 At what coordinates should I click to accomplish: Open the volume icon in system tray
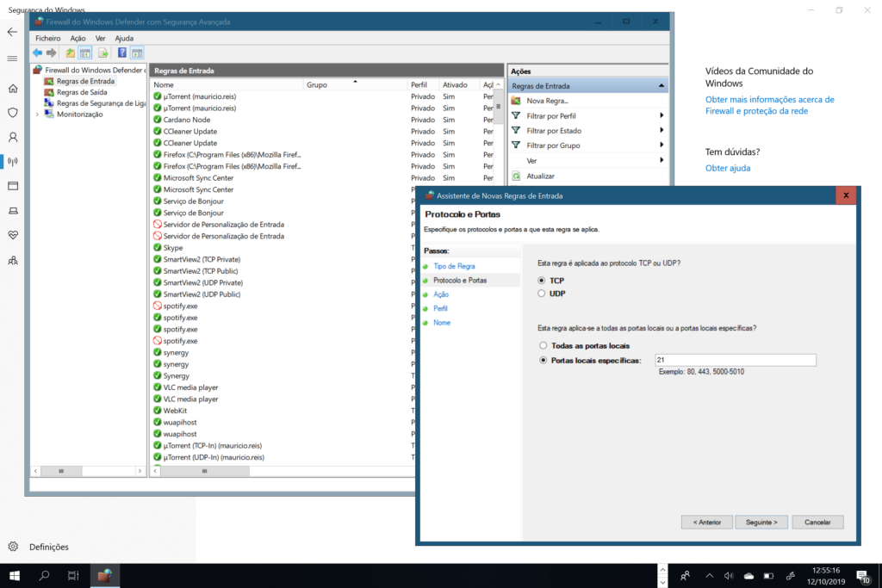[x=729, y=576]
